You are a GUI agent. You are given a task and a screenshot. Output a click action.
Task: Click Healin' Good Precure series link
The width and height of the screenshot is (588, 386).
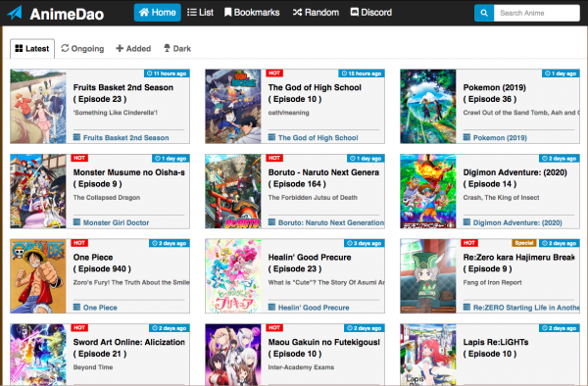point(314,308)
